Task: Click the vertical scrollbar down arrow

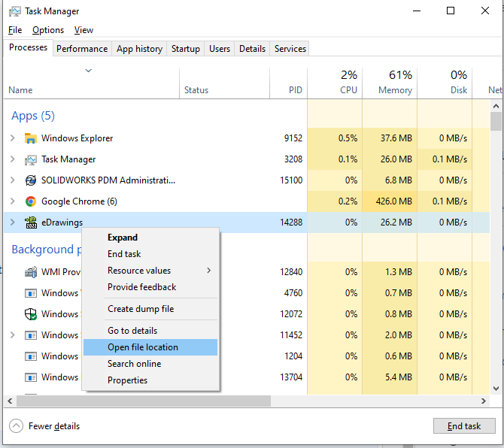Action: pos(496,389)
